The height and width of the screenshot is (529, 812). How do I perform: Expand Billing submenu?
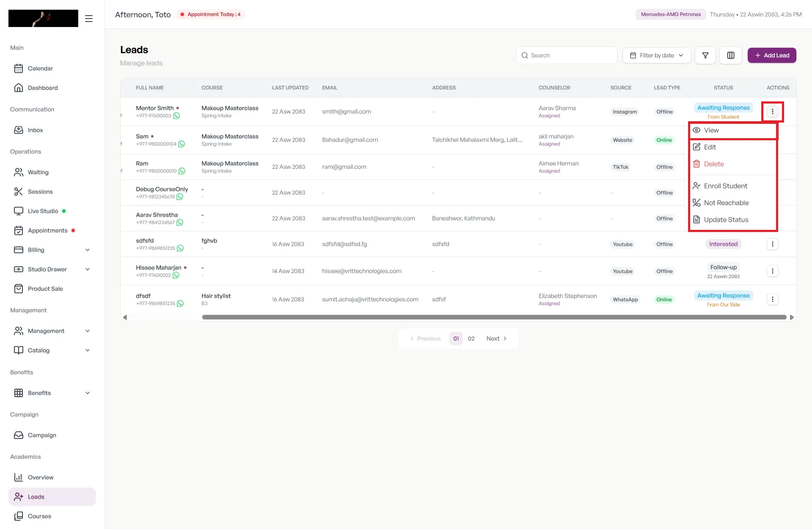click(52, 250)
